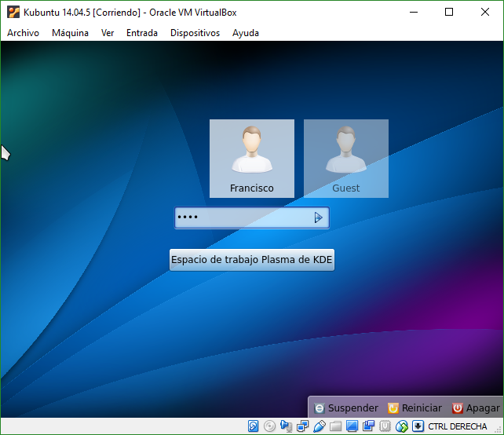Click the Suspender button
504x435 pixels.
coord(346,408)
